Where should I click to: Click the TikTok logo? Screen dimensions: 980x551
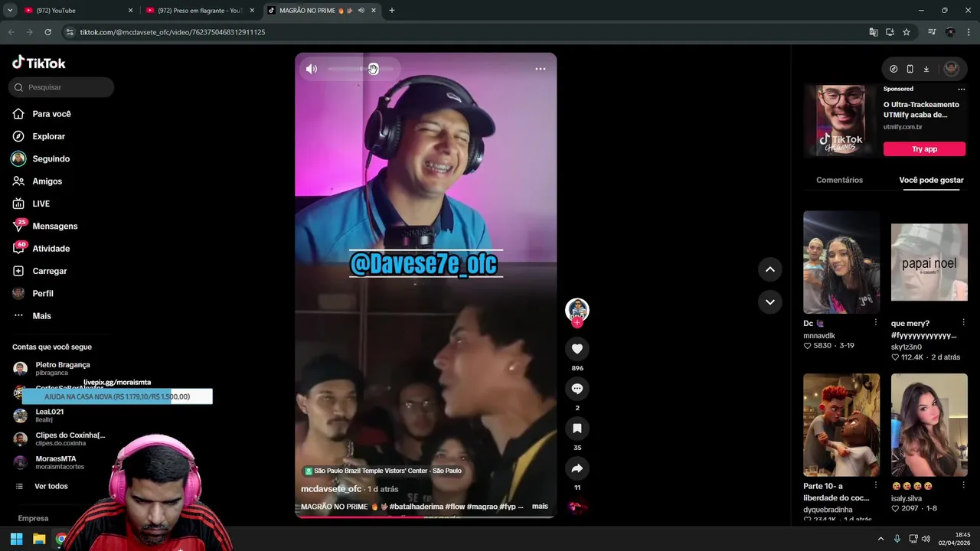pos(39,63)
